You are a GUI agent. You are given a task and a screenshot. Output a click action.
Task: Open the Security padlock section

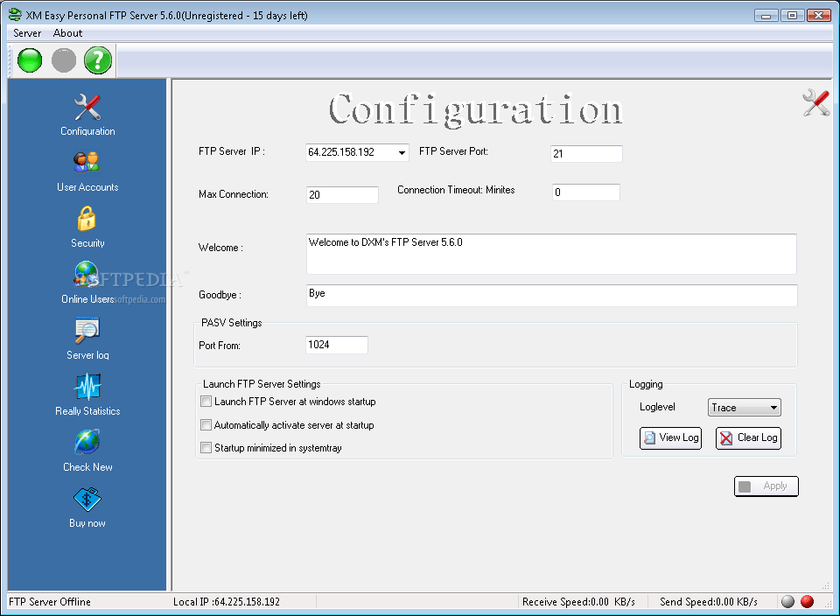pyautogui.click(x=87, y=227)
